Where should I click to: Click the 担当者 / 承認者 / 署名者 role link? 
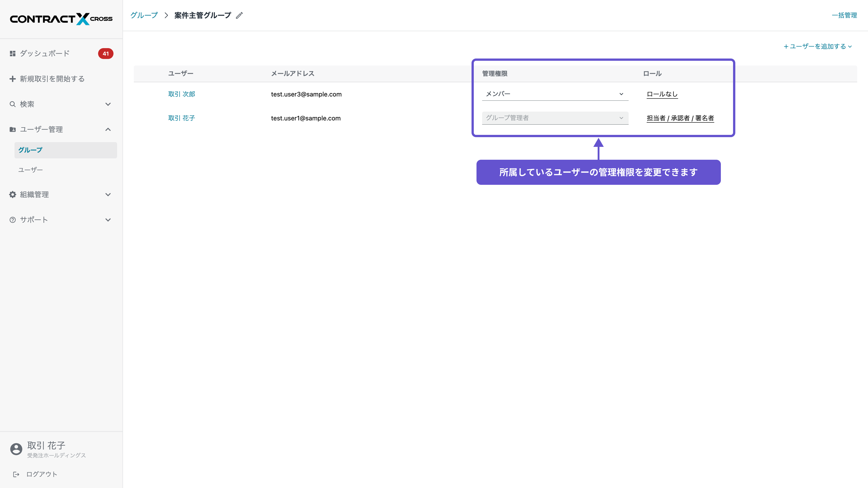[680, 118]
